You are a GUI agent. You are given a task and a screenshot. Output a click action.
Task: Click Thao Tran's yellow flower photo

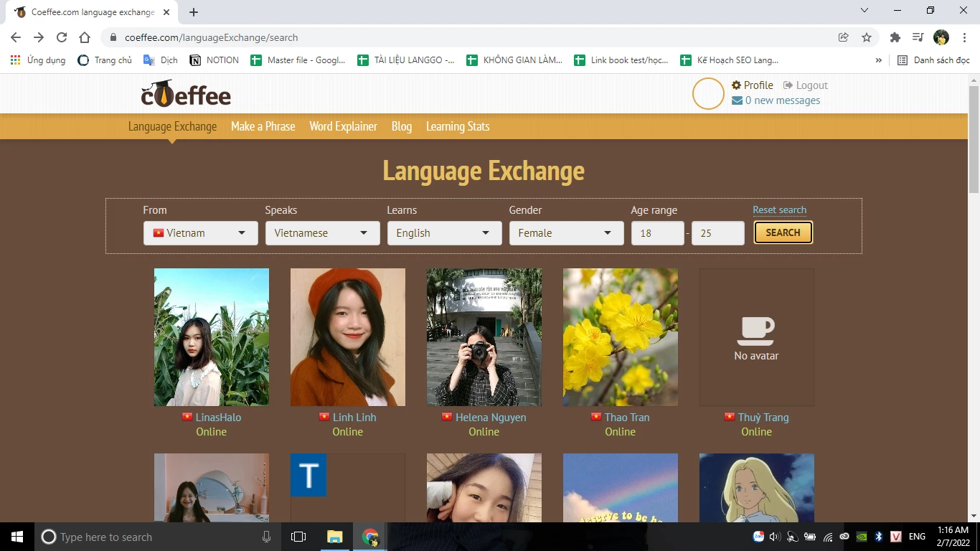(621, 337)
